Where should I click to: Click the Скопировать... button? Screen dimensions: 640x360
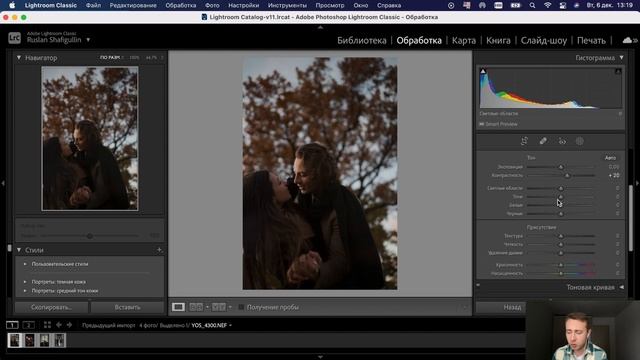51,307
